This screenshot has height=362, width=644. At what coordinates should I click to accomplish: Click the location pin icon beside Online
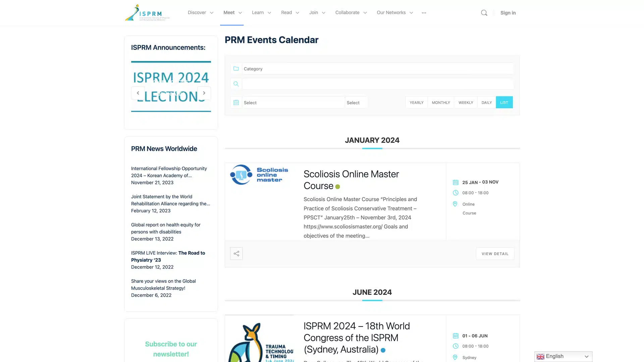coord(455,204)
